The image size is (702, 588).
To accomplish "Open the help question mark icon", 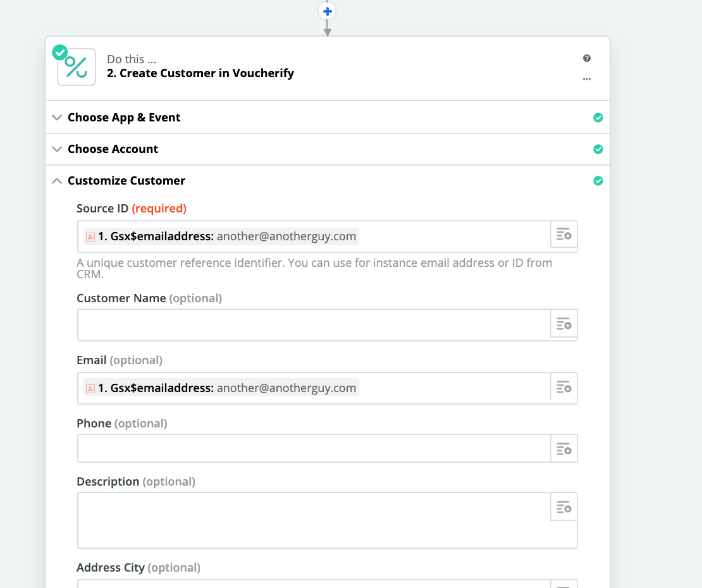I will [x=586, y=58].
